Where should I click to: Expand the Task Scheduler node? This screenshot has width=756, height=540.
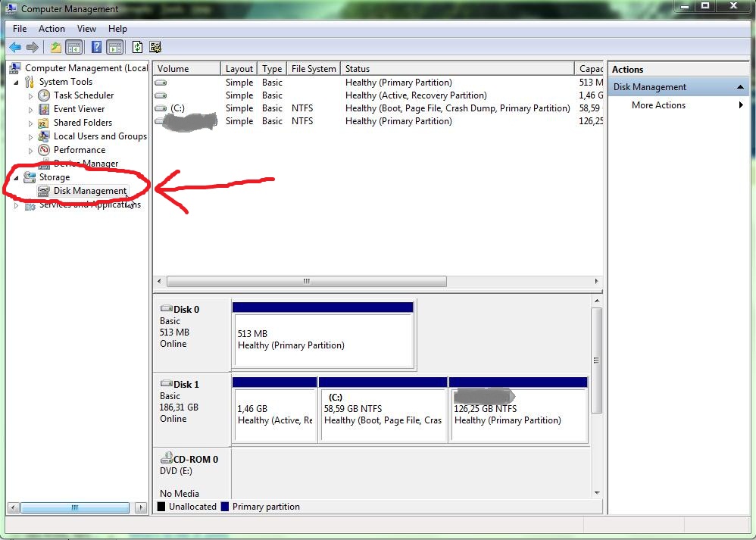point(30,96)
